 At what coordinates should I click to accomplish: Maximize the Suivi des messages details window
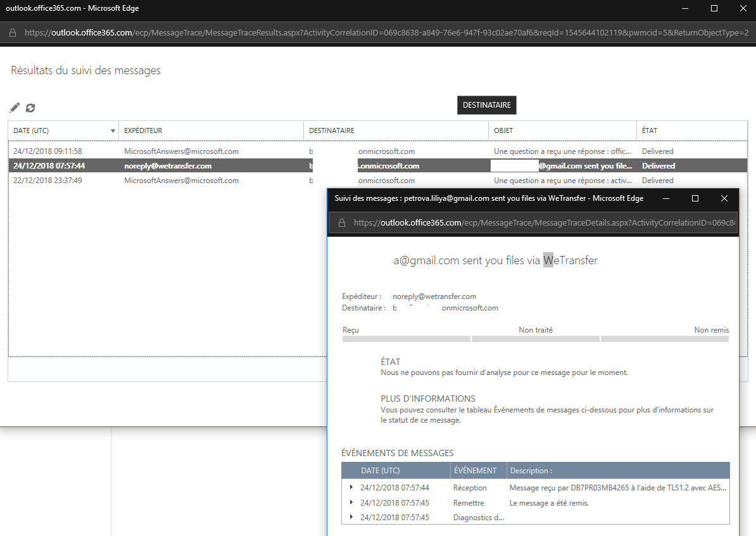[x=695, y=198]
